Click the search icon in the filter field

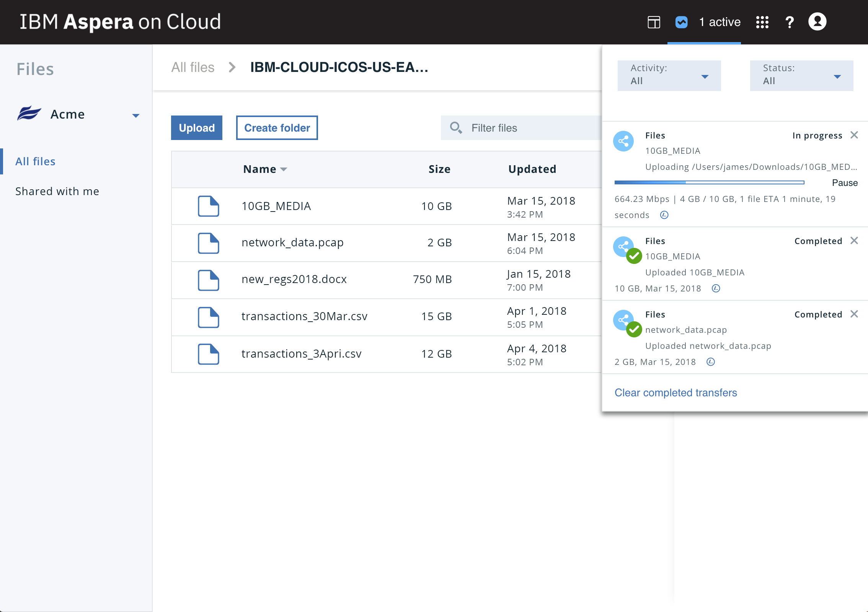click(456, 128)
